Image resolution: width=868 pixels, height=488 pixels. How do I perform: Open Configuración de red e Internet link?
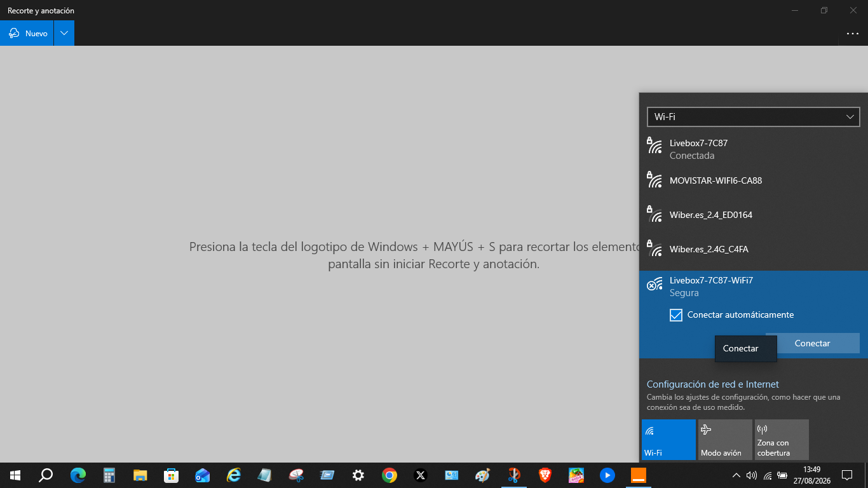[x=712, y=384]
